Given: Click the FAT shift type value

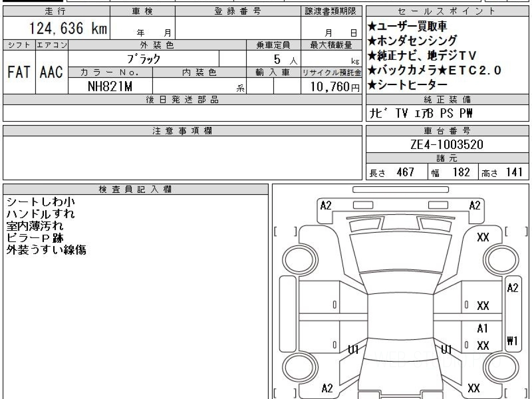Looking at the screenshot, I should tap(19, 72).
